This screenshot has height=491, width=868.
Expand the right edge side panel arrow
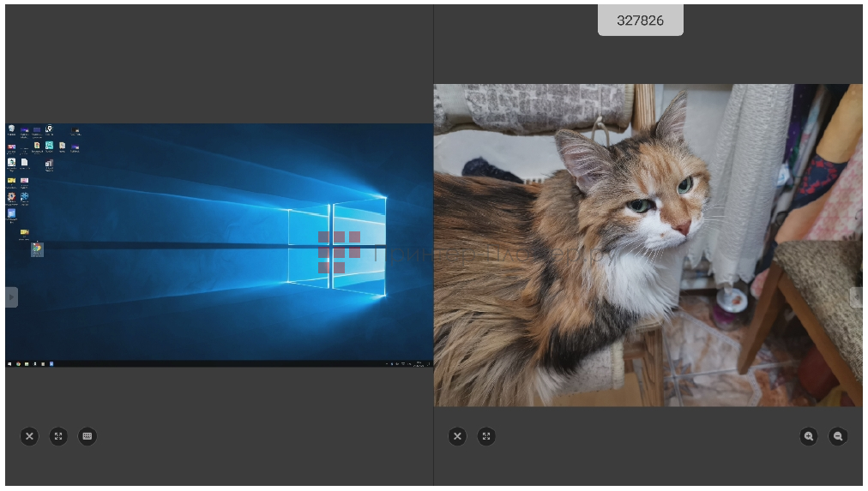click(856, 297)
